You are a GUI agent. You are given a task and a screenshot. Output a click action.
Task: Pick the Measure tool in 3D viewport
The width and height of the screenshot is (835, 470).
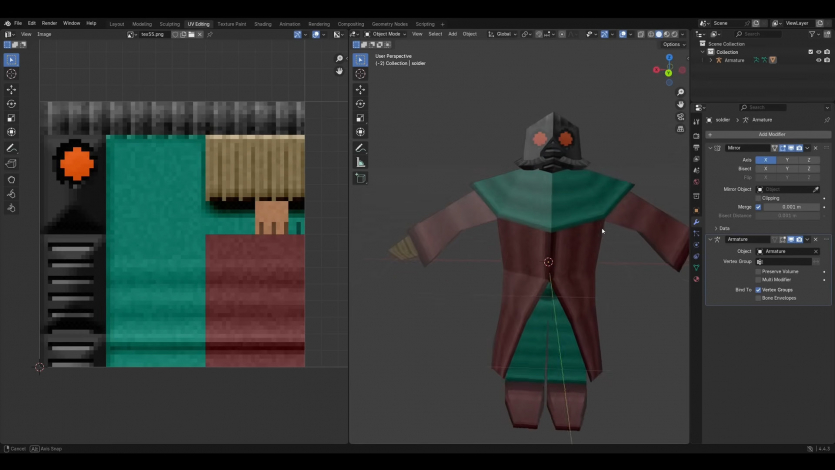pos(361,162)
